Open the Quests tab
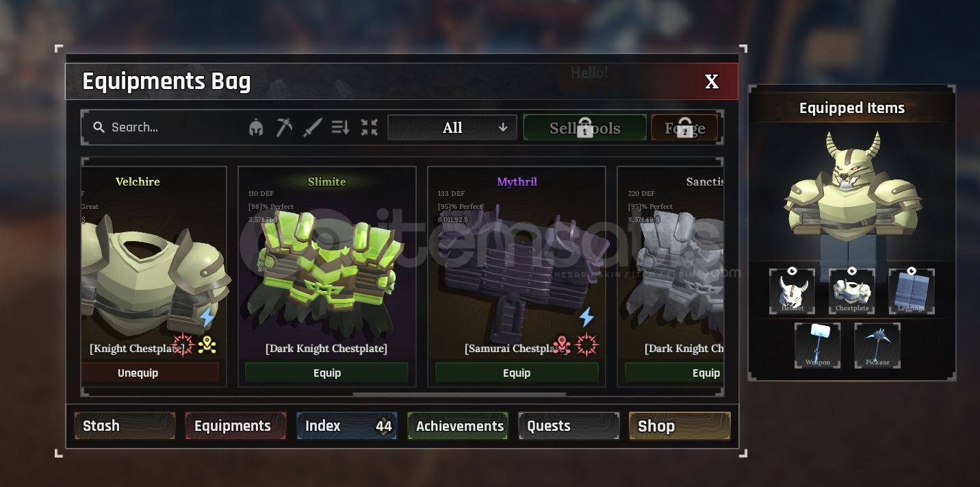Viewport: 980px width, 487px height. point(569,426)
